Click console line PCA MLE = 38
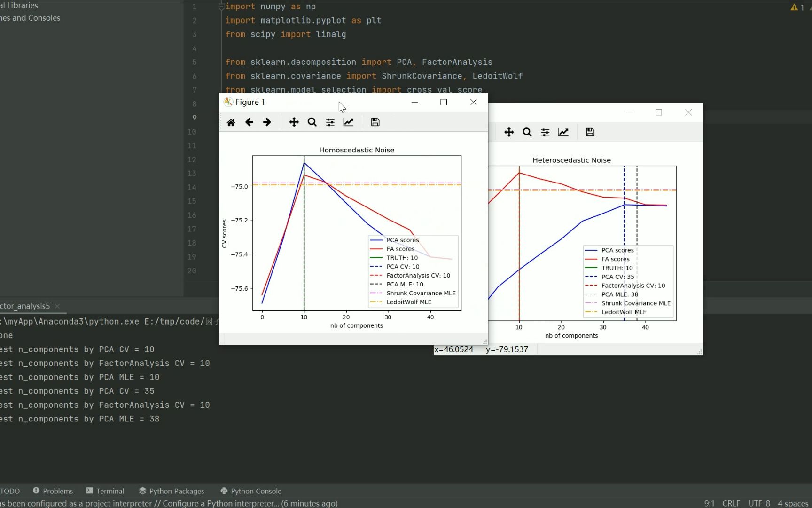Viewport: 812px width, 508px height. click(x=80, y=419)
